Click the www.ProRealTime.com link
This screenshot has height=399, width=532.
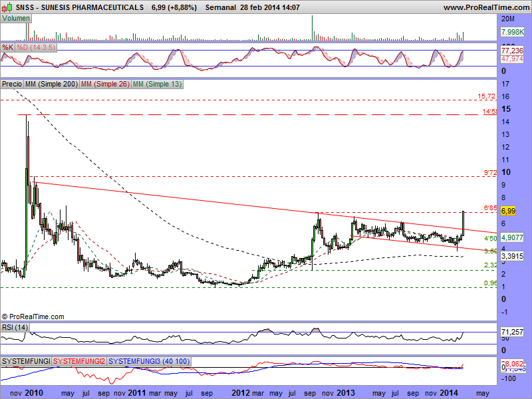point(487,7)
